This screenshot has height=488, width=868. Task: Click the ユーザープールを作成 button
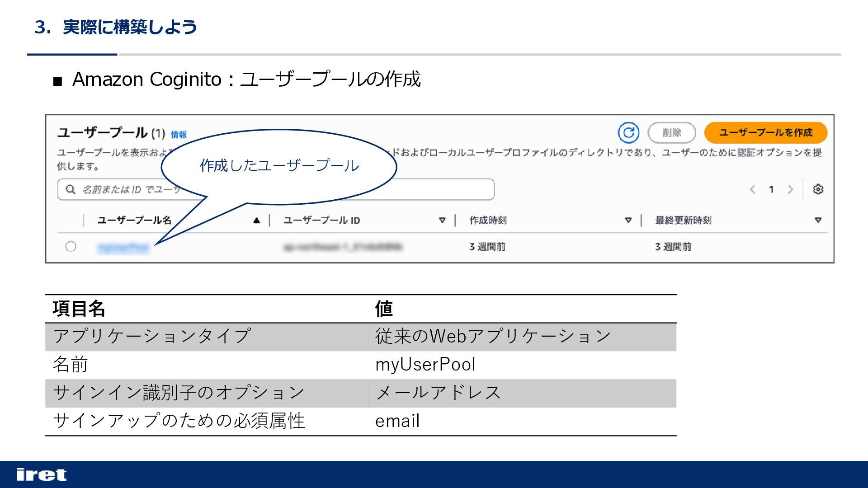click(x=765, y=132)
